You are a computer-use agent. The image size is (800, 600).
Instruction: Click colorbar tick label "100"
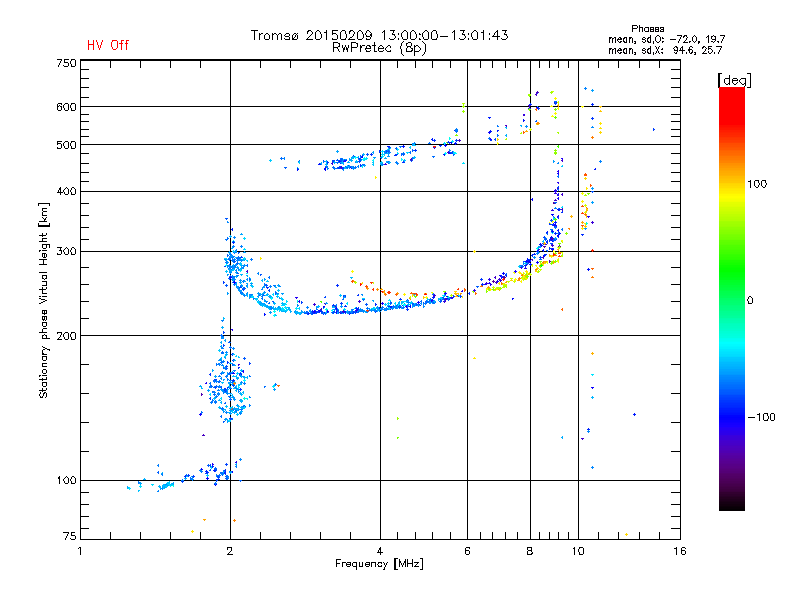[x=757, y=184]
